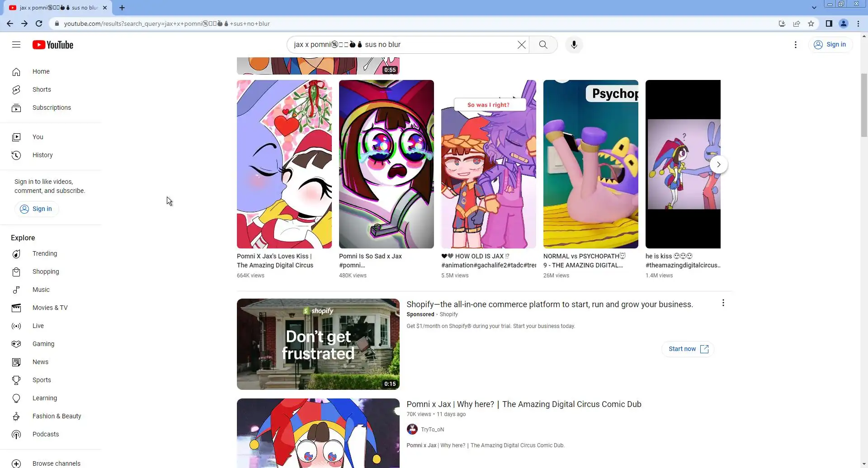This screenshot has height=468, width=868.
Task: Open the Shopify all-in-one commerce ad title
Action: pyautogui.click(x=550, y=304)
